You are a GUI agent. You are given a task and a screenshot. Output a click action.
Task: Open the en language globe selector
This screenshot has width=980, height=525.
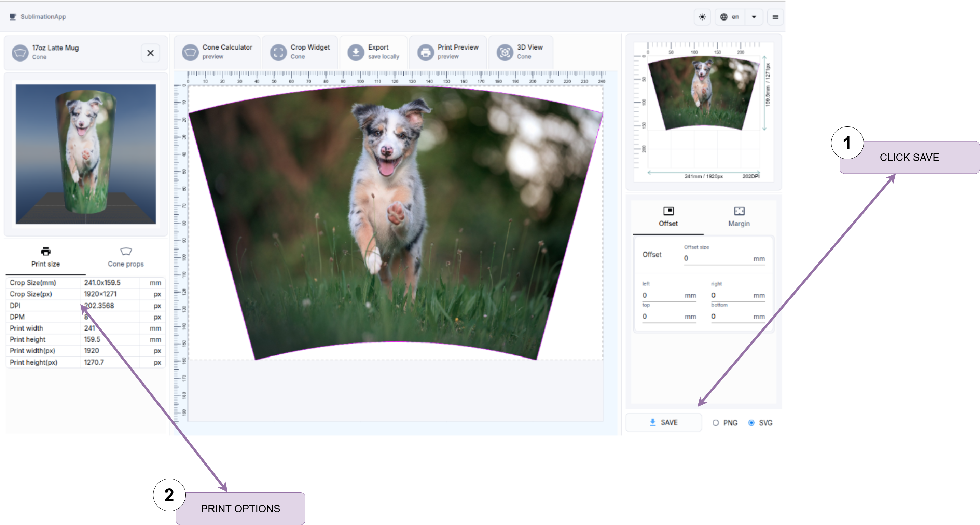tap(730, 17)
